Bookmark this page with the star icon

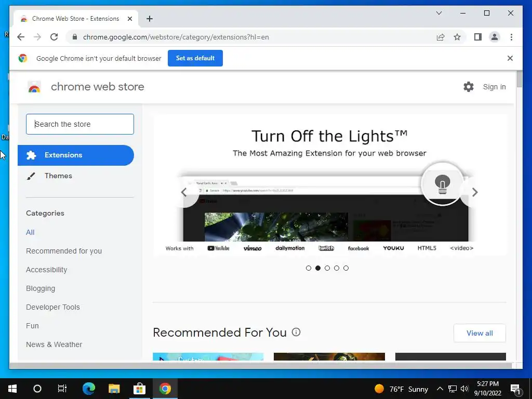coord(457,37)
